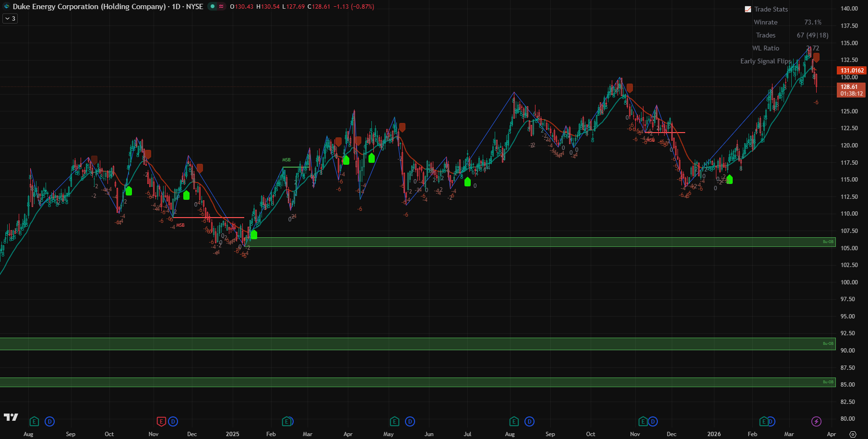The image size is (868, 439).
Task: Click the dividend marker near May 2025
Action: (x=410, y=422)
